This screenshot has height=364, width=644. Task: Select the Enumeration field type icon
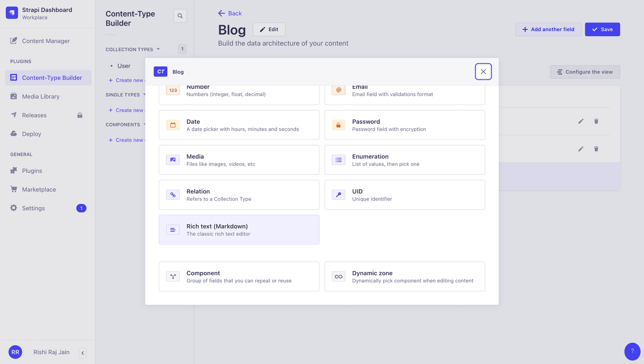(x=338, y=160)
